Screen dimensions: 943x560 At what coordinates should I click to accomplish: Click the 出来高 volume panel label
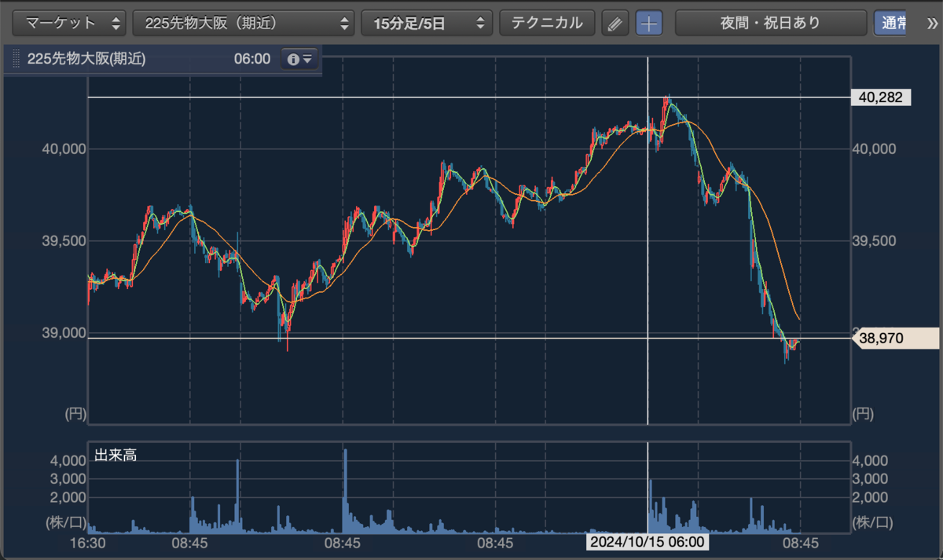(116, 454)
